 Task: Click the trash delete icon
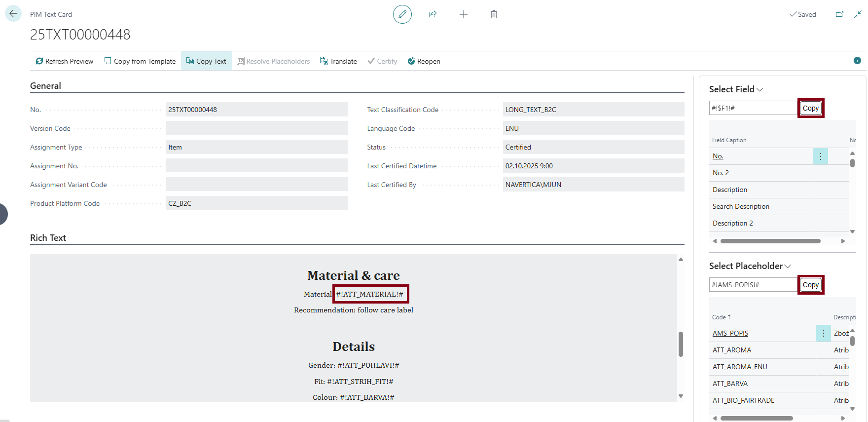click(494, 14)
